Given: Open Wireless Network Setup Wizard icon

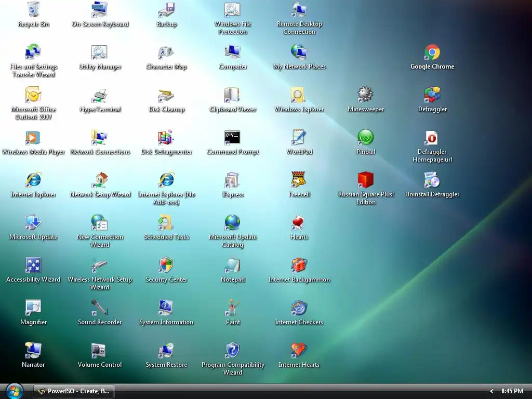Looking at the screenshot, I should [100, 265].
